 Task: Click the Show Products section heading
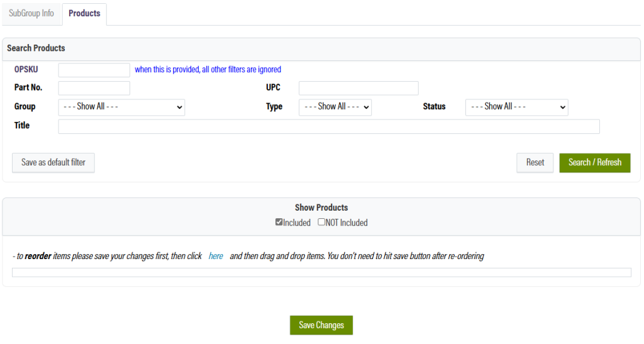321,208
